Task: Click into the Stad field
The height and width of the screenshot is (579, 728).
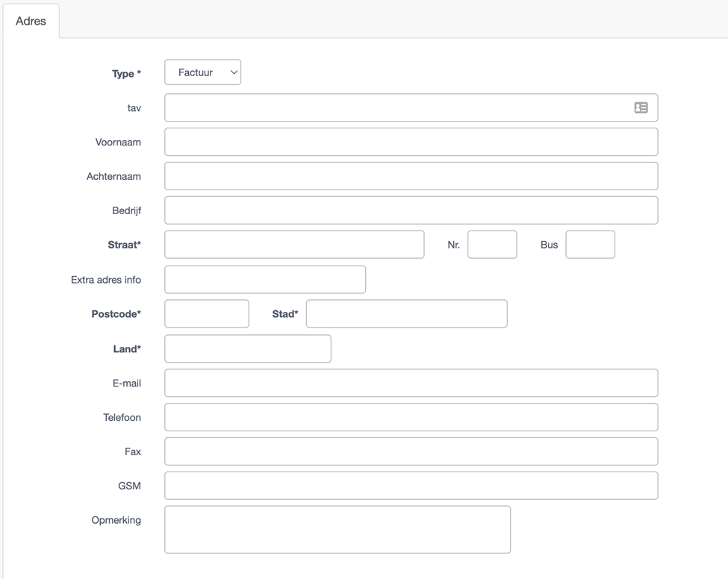Action: [407, 314]
